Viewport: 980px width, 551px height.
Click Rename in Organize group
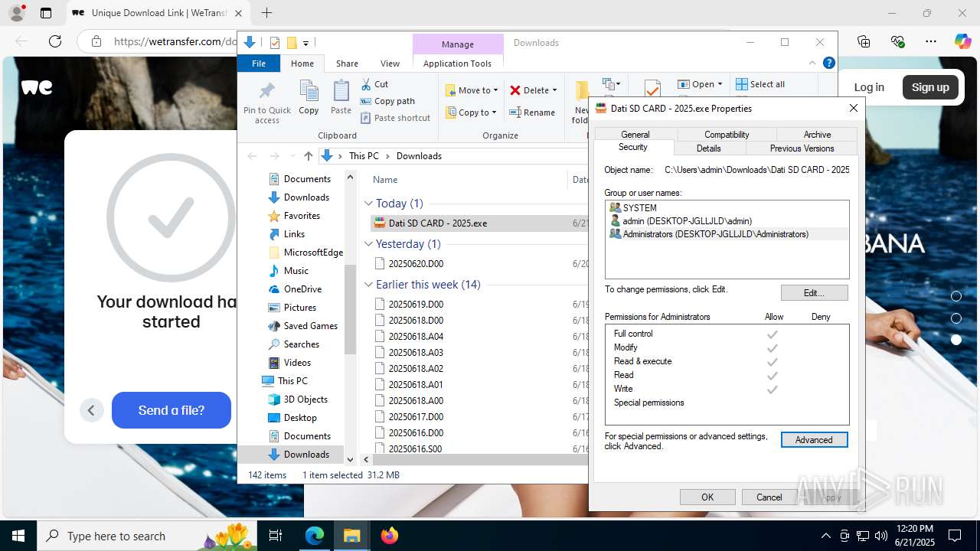pos(532,112)
